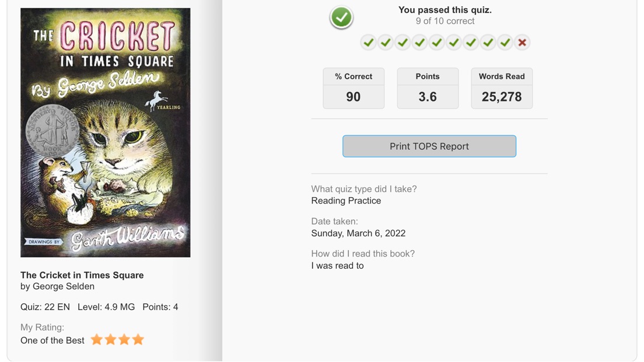The width and height of the screenshot is (644, 362).
Task: Click the seventh green question checkmark
Action: click(471, 43)
